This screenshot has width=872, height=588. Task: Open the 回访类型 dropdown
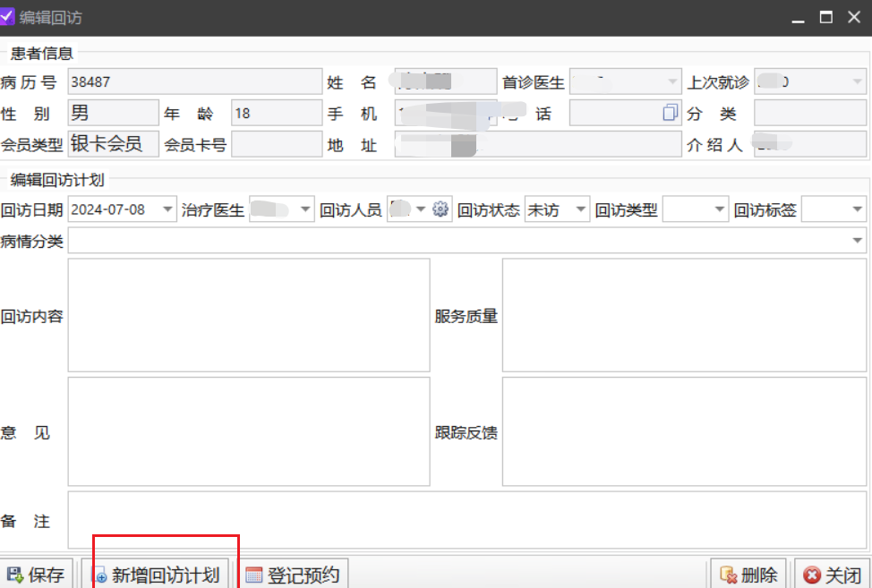719,209
